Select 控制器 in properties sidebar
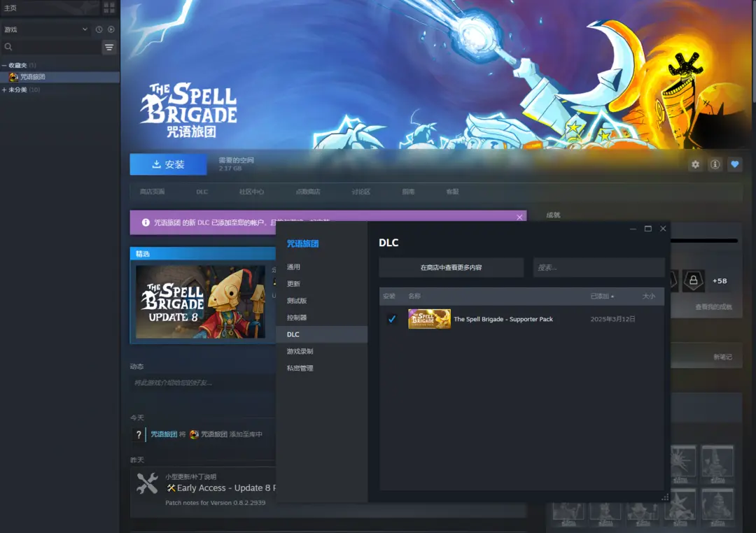756x533 pixels. point(321,318)
